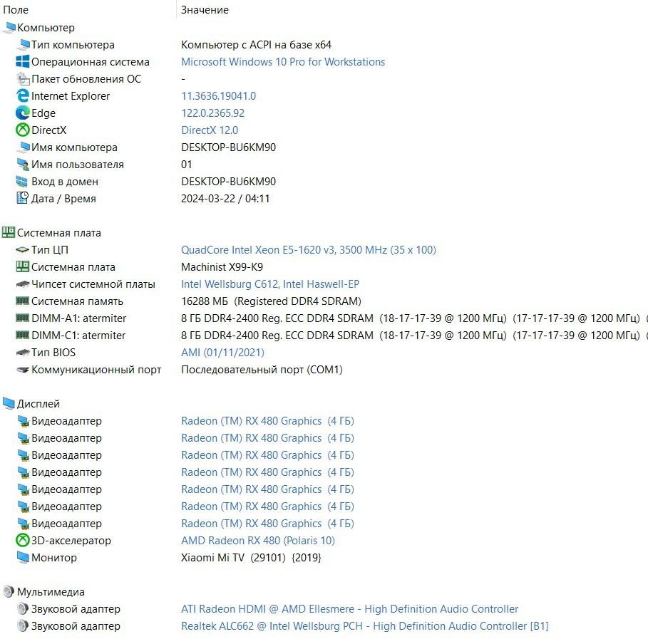Click the Windows logo beside Операционная система

[x=22, y=61]
